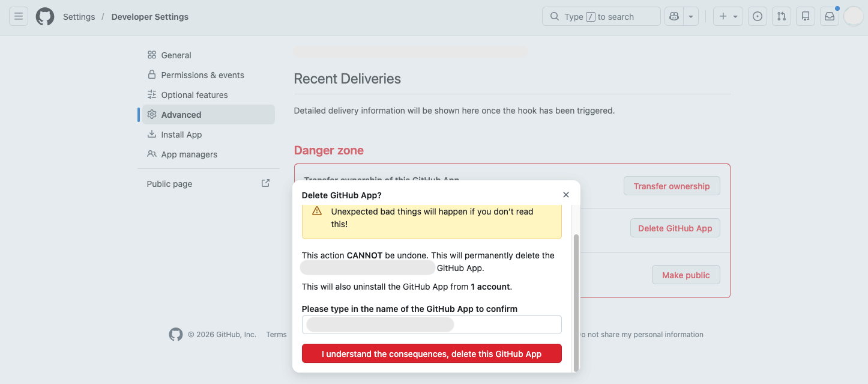
Task: Click the dialog's vertical scrollbar
Action: (x=576, y=302)
